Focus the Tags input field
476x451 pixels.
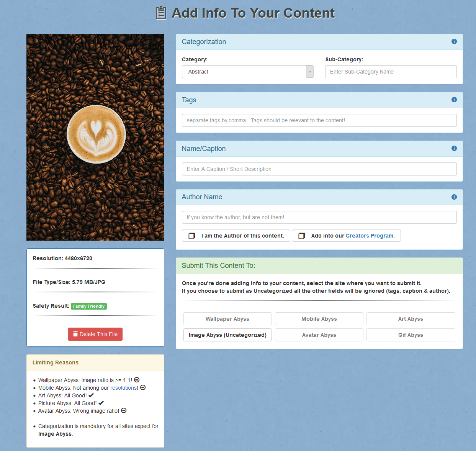(319, 120)
